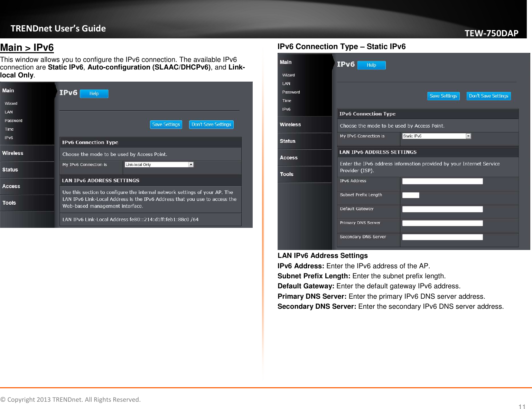This screenshot has width=532, height=409.
Task: Click 'TEW-750DAP' model text in header
Action: 491,33
